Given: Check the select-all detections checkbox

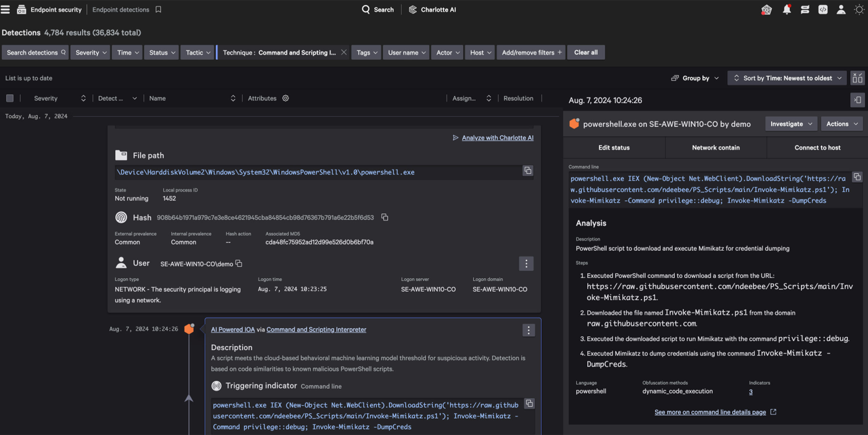Looking at the screenshot, I should coord(10,98).
